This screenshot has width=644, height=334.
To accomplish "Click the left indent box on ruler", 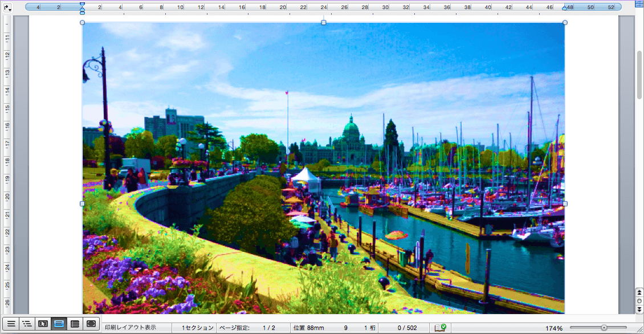I will [82, 13].
